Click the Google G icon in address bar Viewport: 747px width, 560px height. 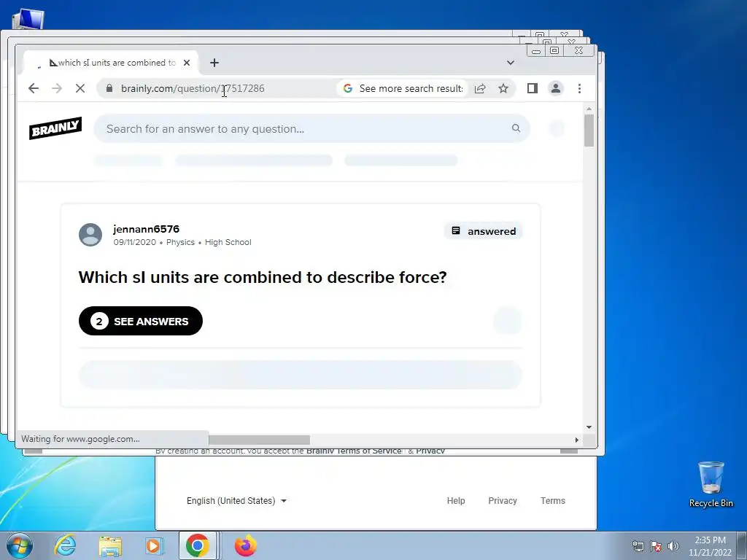[x=348, y=88]
